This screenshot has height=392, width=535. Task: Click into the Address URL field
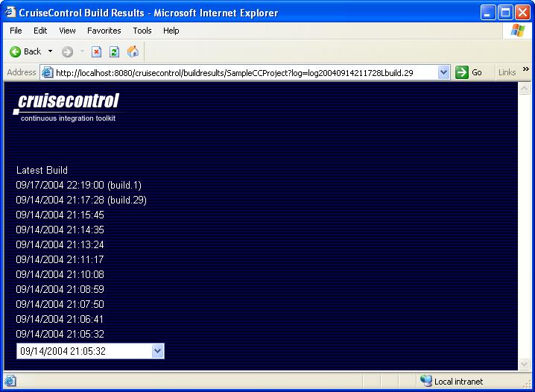click(245, 73)
